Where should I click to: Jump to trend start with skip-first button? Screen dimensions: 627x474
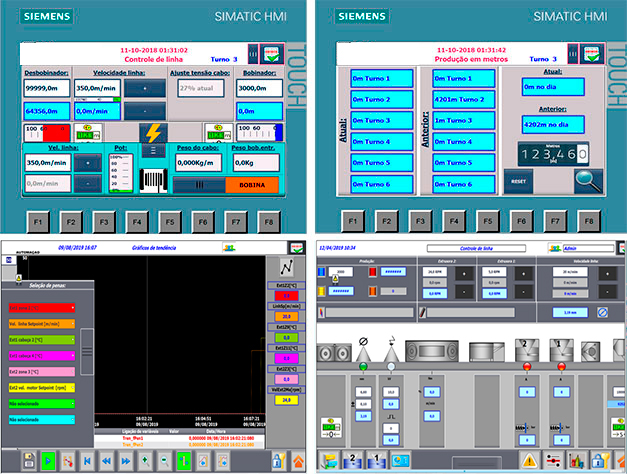(87, 461)
